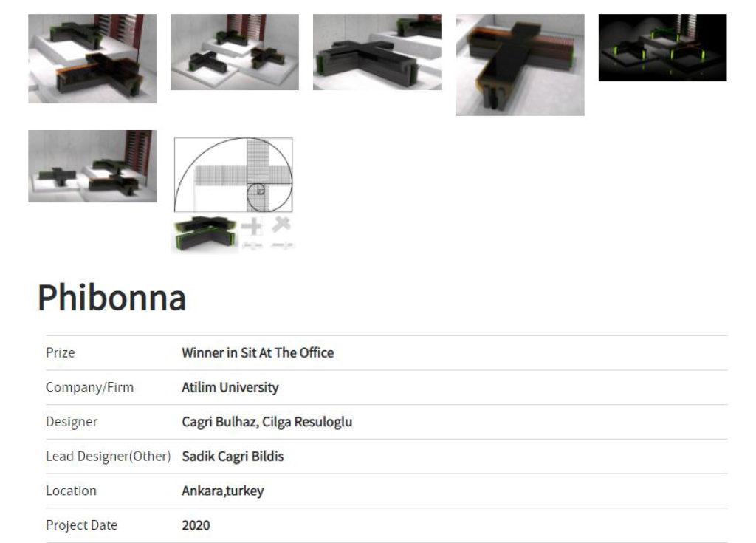Open the two-bench wide view thumbnail
This screenshot has width=756, height=543.
point(234,52)
